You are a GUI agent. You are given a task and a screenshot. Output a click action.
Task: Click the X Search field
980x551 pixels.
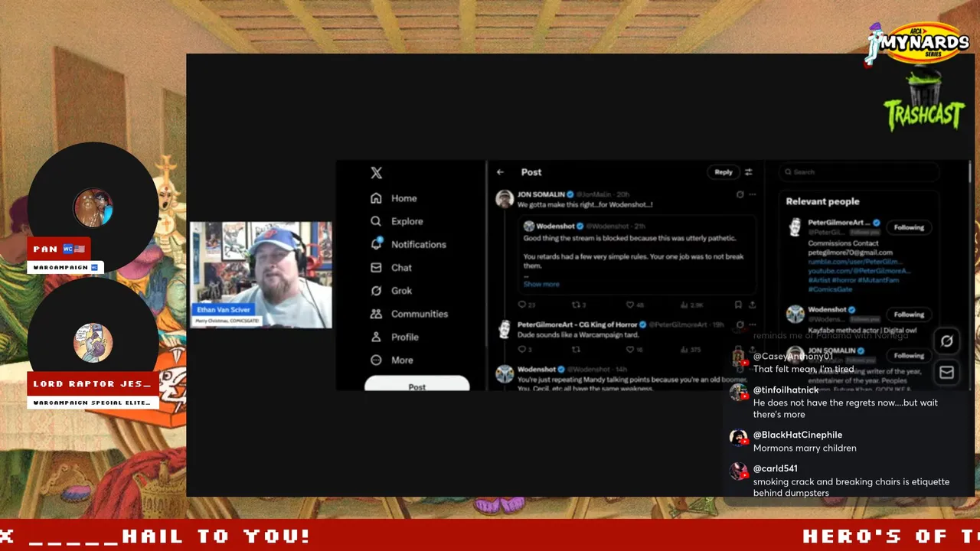click(x=857, y=172)
